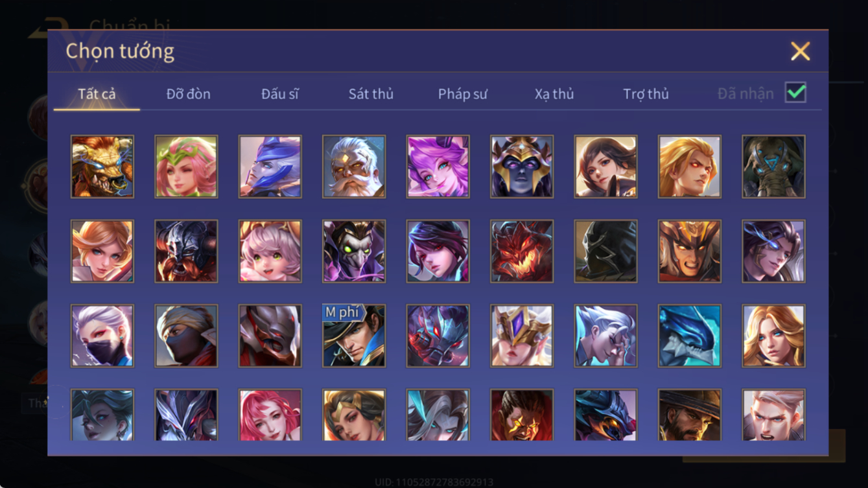Filter heroes by "Xạ thủ"

point(554,94)
